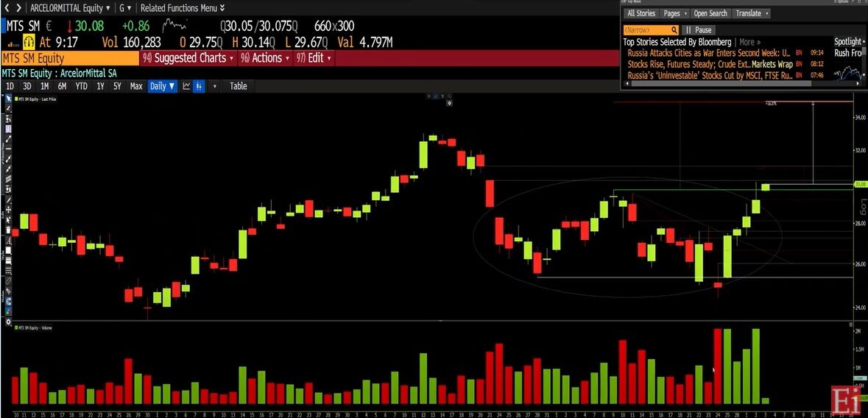Click the 'Rush Fro' Spotlight story text

coord(848,53)
